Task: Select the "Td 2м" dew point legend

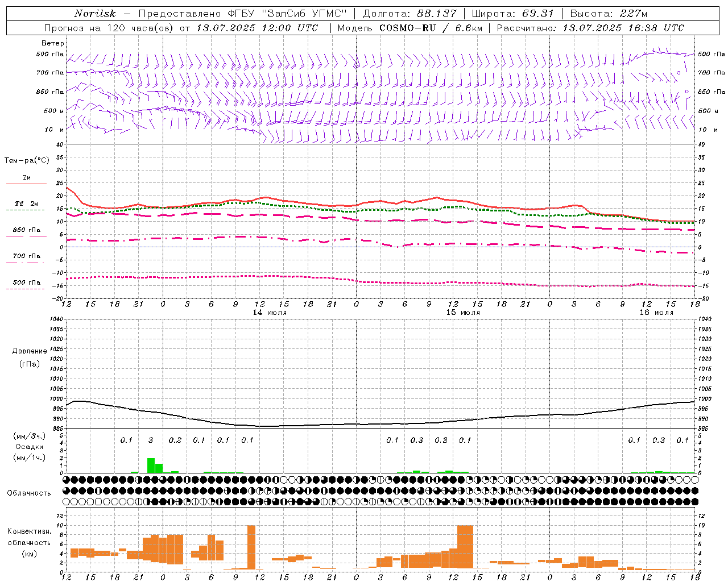Action: [26, 203]
